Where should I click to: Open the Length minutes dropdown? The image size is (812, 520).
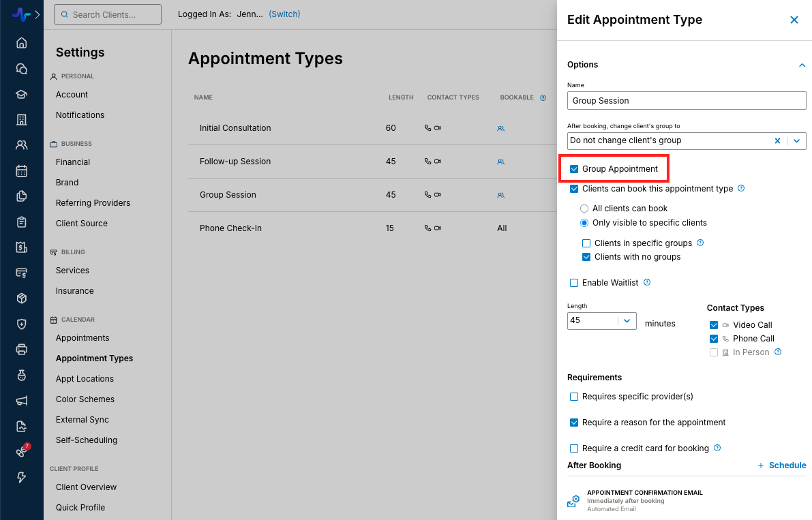pyautogui.click(x=627, y=321)
